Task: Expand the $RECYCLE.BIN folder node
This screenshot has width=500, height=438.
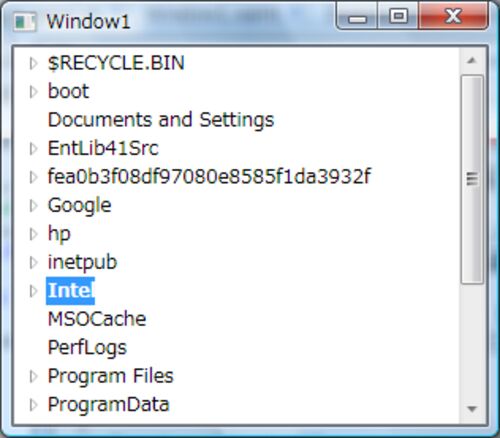Action: point(33,63)
